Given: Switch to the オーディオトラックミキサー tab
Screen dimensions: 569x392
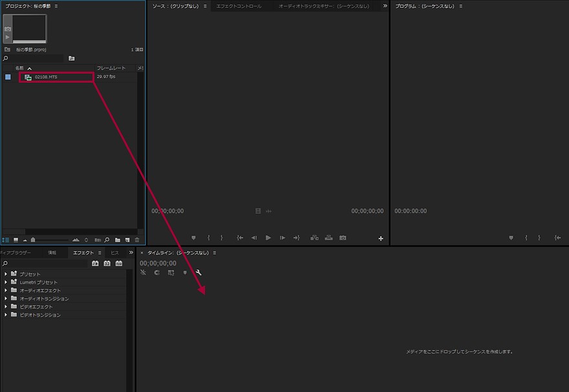Looking at the screenshot, I should [x=324, y=6].
